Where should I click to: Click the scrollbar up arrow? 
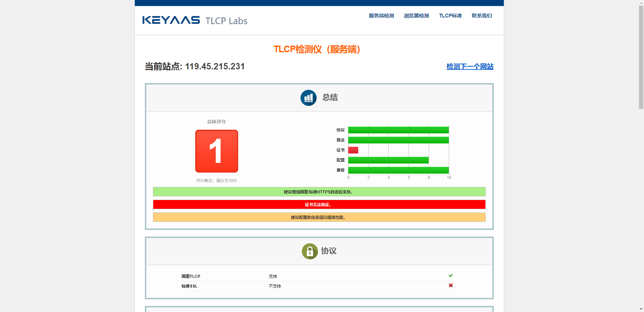641,2
